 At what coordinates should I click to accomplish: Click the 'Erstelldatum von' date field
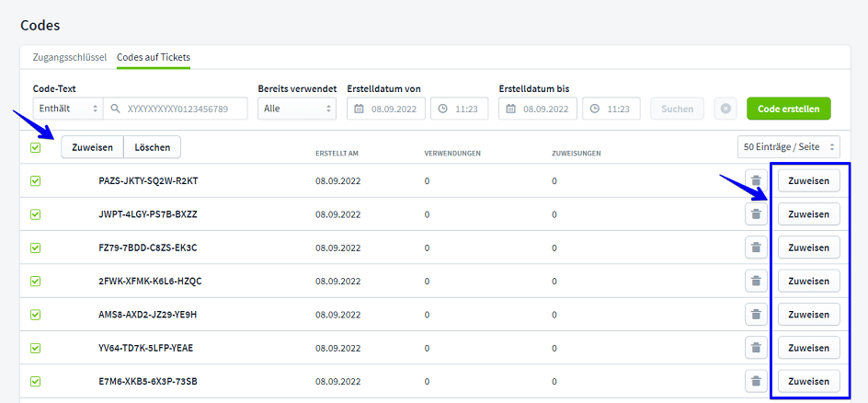tap(385, 109)
